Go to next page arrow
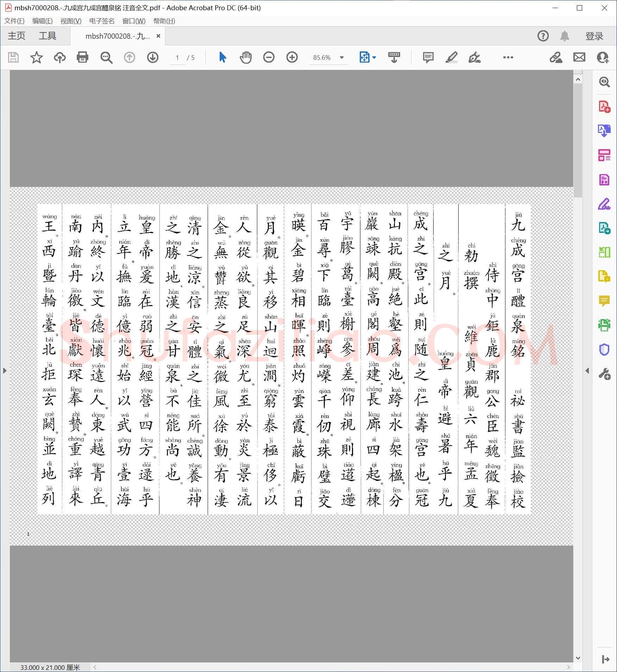The image size is (617, 672). (x=152, y=57)
